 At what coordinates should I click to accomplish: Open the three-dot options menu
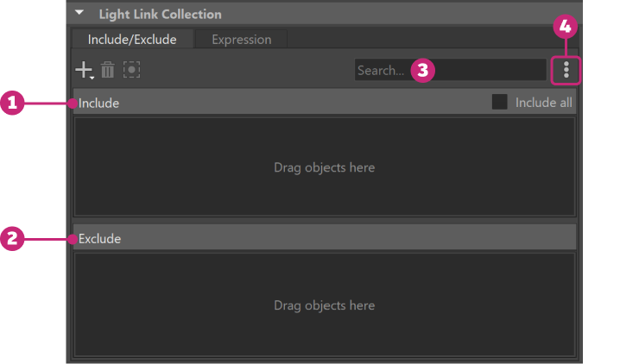[566, 70]
